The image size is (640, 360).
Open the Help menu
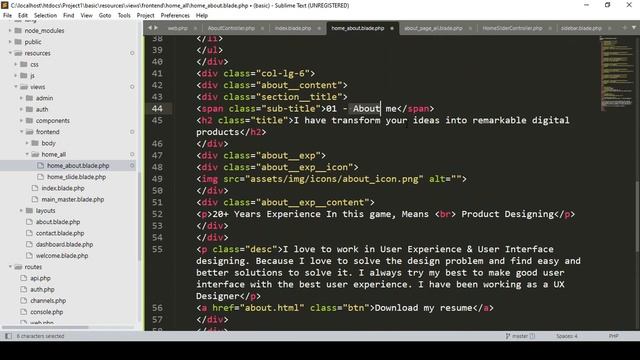(202, 16)
